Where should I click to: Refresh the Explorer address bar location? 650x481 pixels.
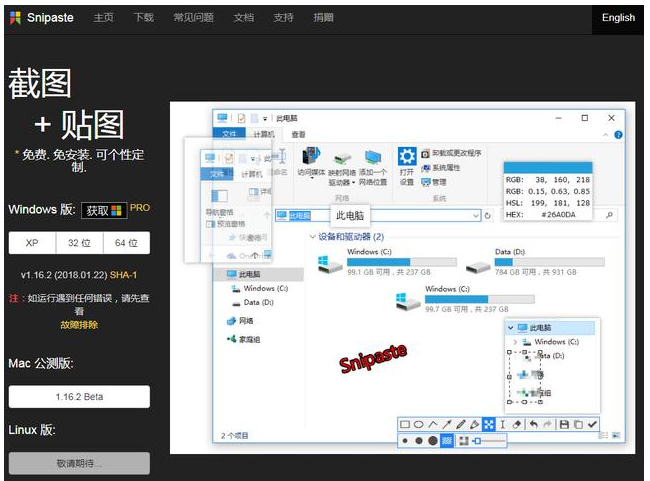488,216
